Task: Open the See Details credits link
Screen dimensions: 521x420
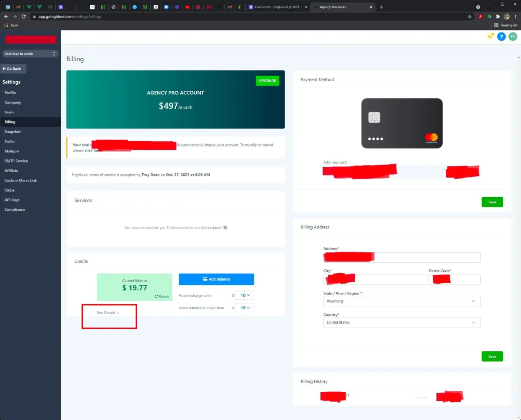Action: coord(108,313)
